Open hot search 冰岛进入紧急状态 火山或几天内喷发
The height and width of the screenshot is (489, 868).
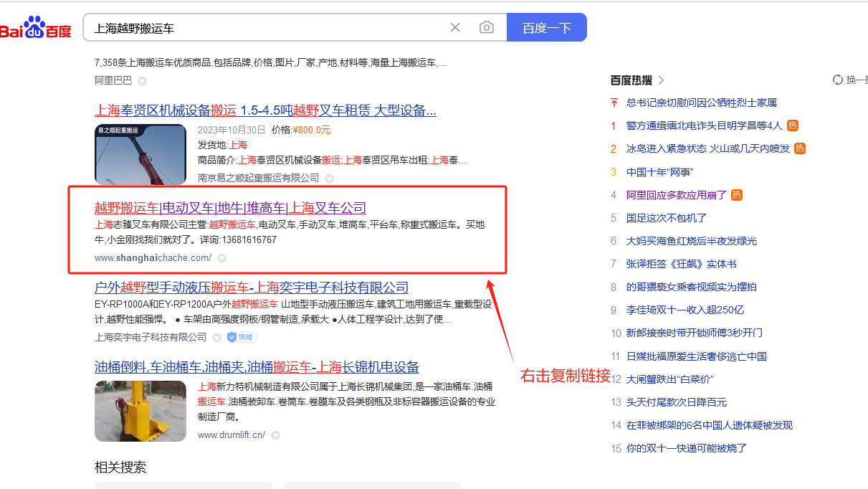708,148
